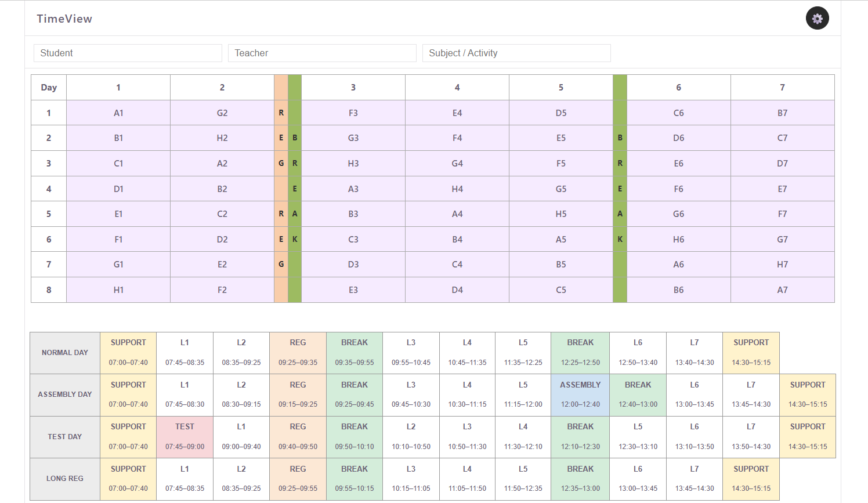Click the TimeView title

click(64, 19)
